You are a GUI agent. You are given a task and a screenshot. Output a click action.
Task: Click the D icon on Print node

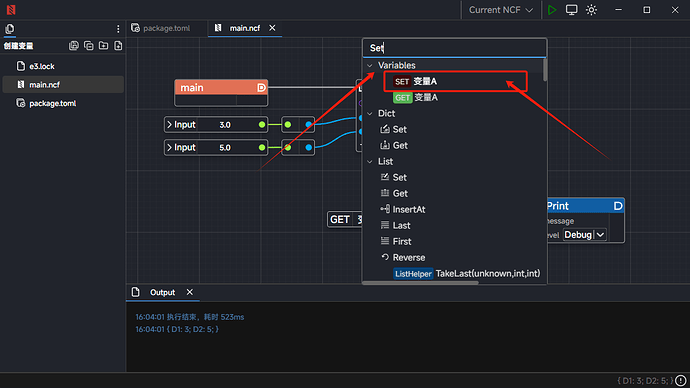618,206
